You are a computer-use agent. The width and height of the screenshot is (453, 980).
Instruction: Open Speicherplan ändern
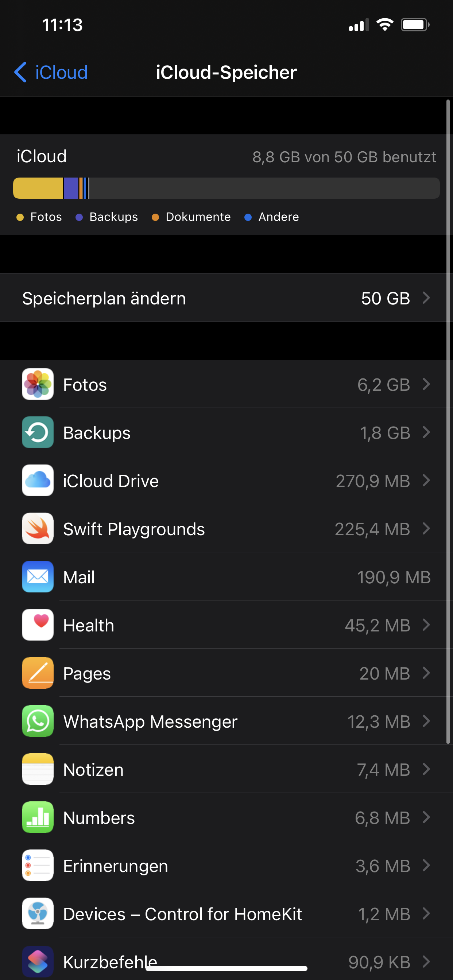coord(104,298)
